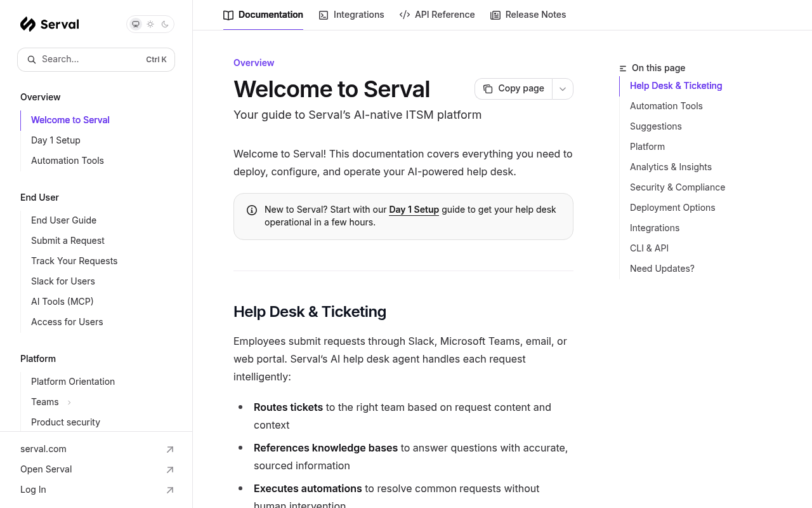Switch to dark theme mode
Screen dimensions: 812x508
(x=165, y=24)
